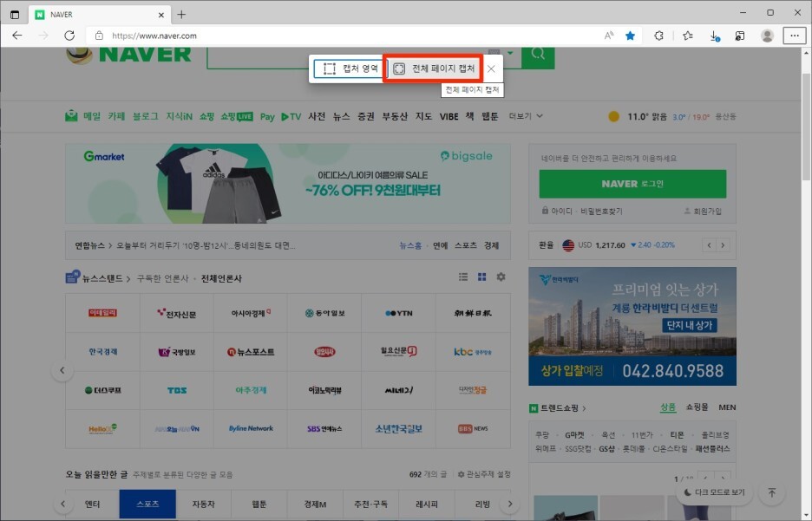812x521 pixels.
Task: Click the page vertical scrollbar
Action: pos(806,127)
